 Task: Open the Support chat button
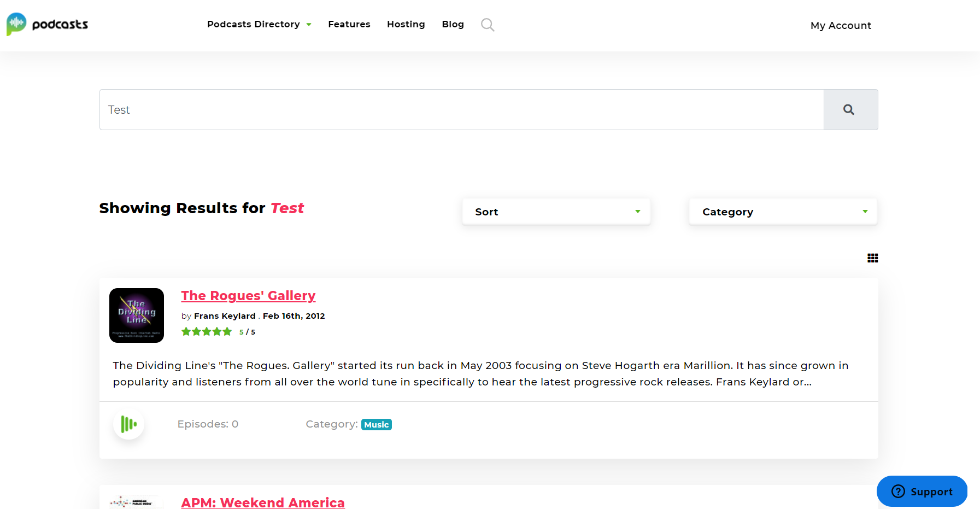pyautogui.click(x=922, y=491)
